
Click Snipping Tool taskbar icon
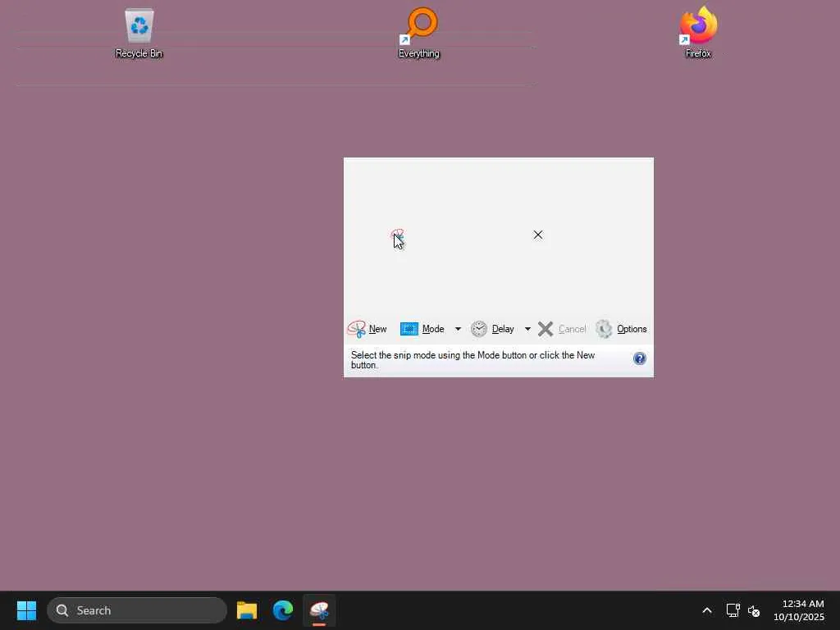(x=319, y=610)
